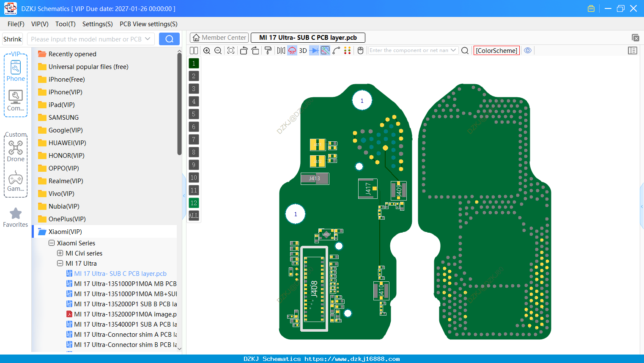Select the MI 17 Ultra- SUB C PCB tab
Image resolution: width=644 pixels, height=363 pixels.
pyautogui.click(x=308, y=38)
